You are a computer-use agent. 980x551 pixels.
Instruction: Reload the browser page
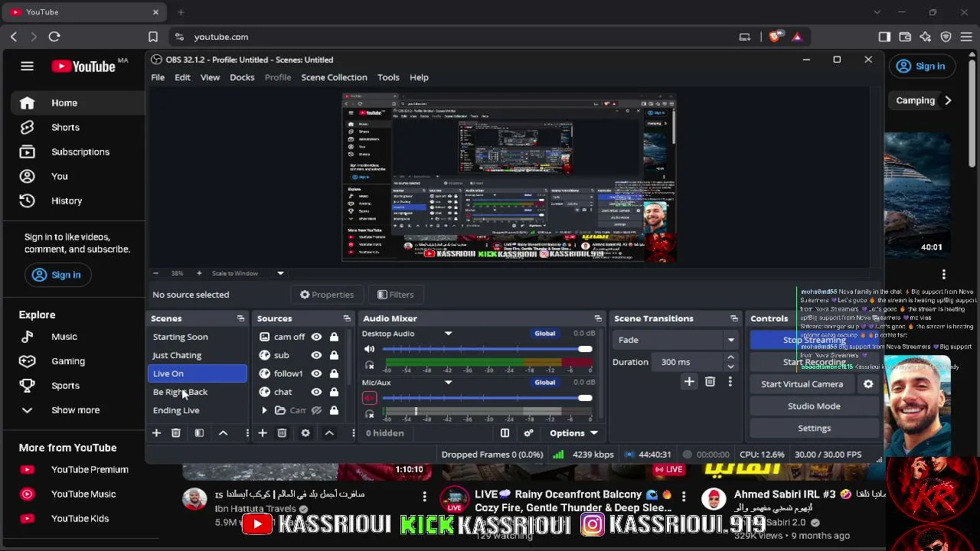54,37
